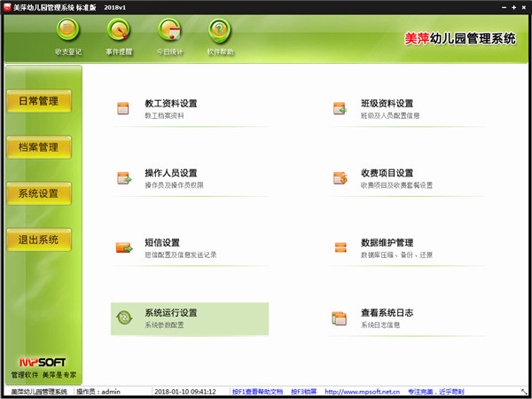The width and height of the screenshot is (532, 399).
Task: Open the 软件帮助 help icon
Action: (x=220, y=31)
